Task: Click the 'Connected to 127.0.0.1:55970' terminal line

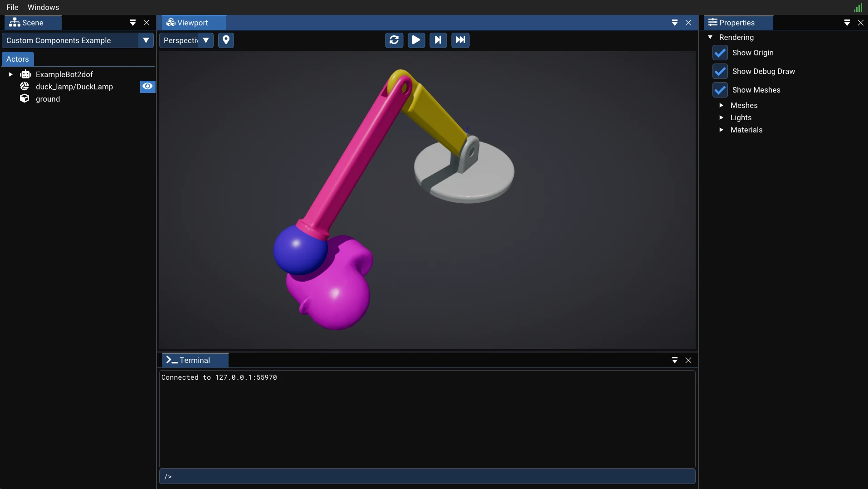Action: 219,377
